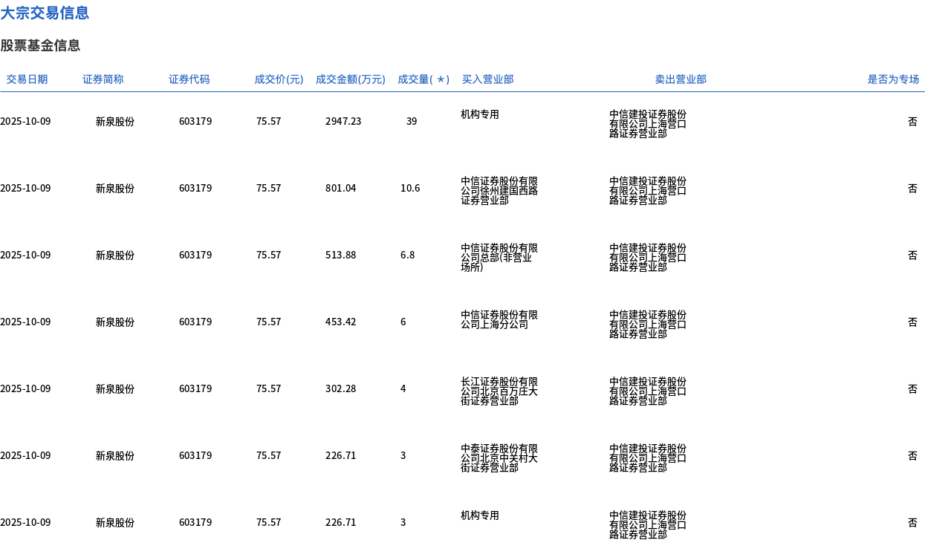The width and height of the screenshot is (925, 560).
Task: Click the 中信证券徐州建国西路 buyer entry
Action: (499, 191)
